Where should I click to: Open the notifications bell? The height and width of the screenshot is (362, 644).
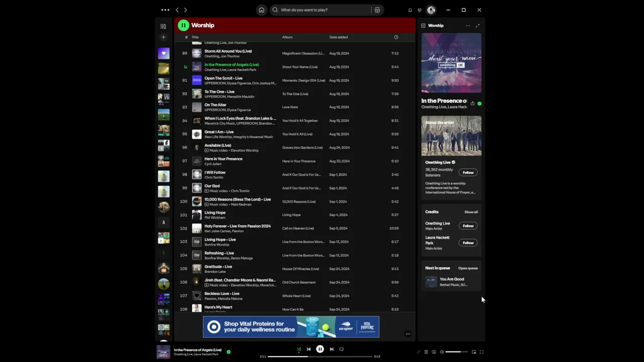point(410,10)
